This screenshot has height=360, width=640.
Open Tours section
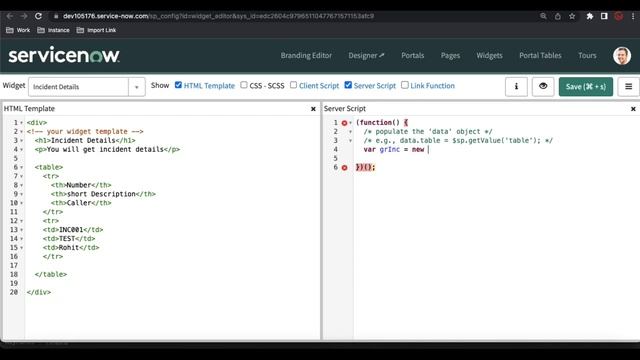coord(587,56)
